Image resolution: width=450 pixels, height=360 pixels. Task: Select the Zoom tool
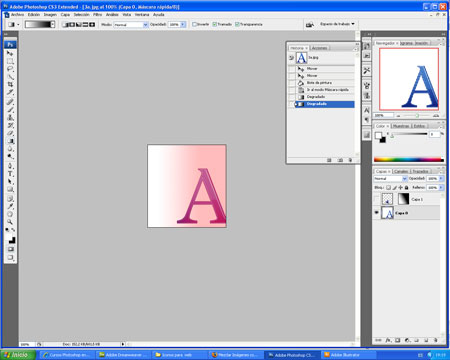(10, 222)
